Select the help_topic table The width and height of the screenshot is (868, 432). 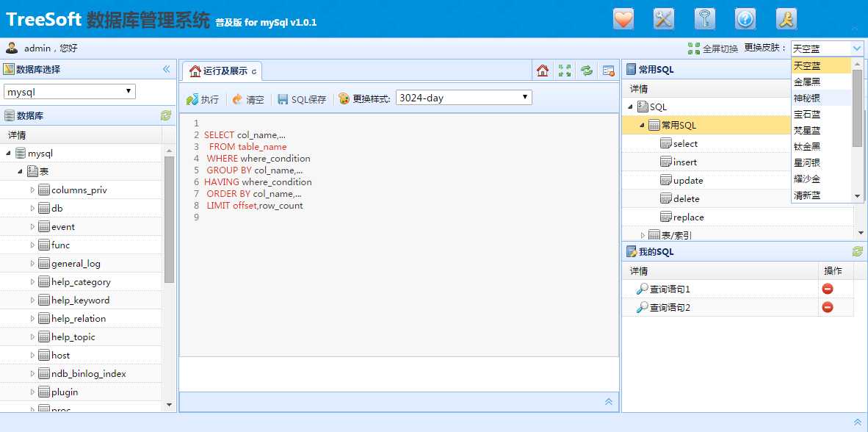(73, 336)
